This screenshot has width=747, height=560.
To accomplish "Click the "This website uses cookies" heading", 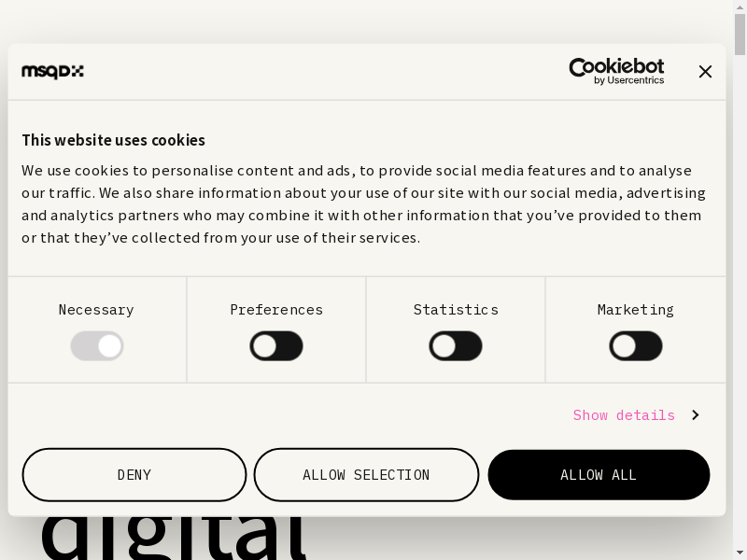I will click(x=113, y=140).
